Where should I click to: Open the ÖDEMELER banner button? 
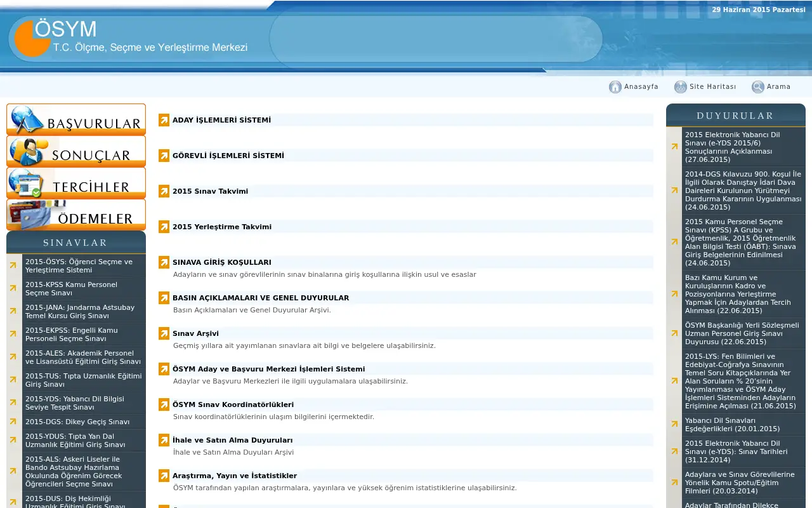click(x=76, y=215)
